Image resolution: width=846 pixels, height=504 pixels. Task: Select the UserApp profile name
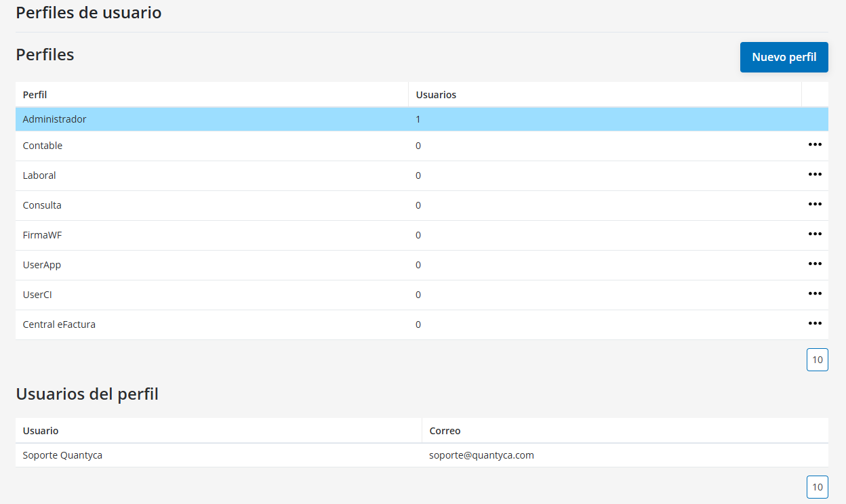click(42, 265)
